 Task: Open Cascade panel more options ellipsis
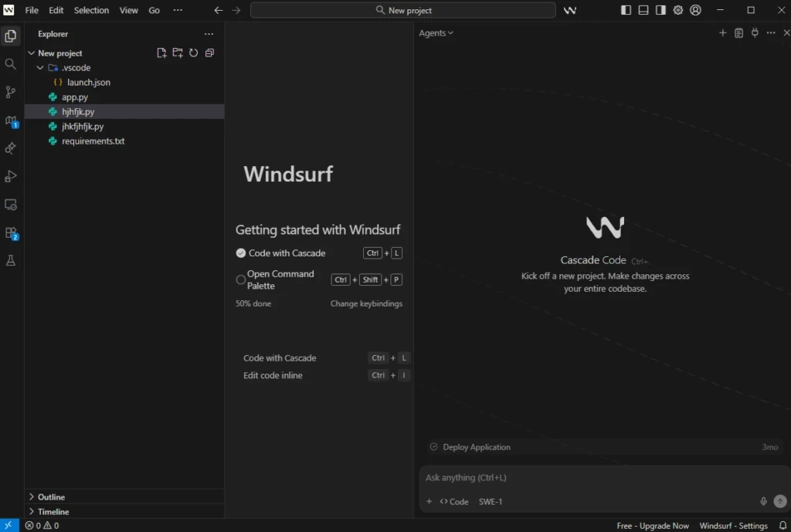(771, 32)
